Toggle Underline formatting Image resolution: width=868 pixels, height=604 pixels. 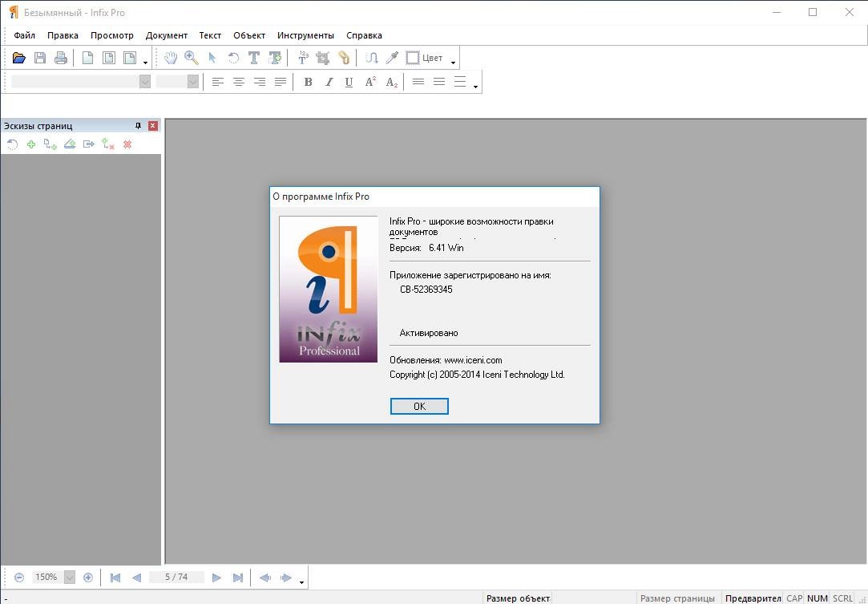click(349, 82)
